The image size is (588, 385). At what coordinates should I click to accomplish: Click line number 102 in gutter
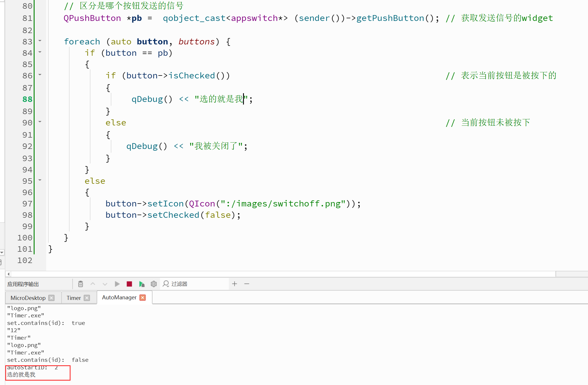[25, 260]
